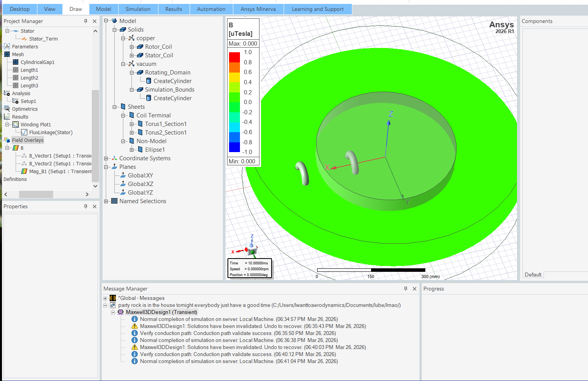
Task: Click the CreateCylinder icon under Rotating_Domain
Action: tap(149, 81)
